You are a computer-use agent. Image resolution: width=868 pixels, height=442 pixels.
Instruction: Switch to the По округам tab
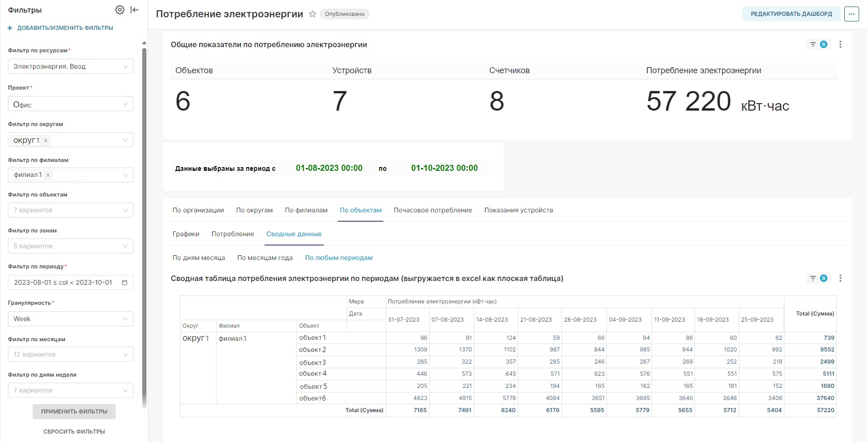tap(254, 210)
